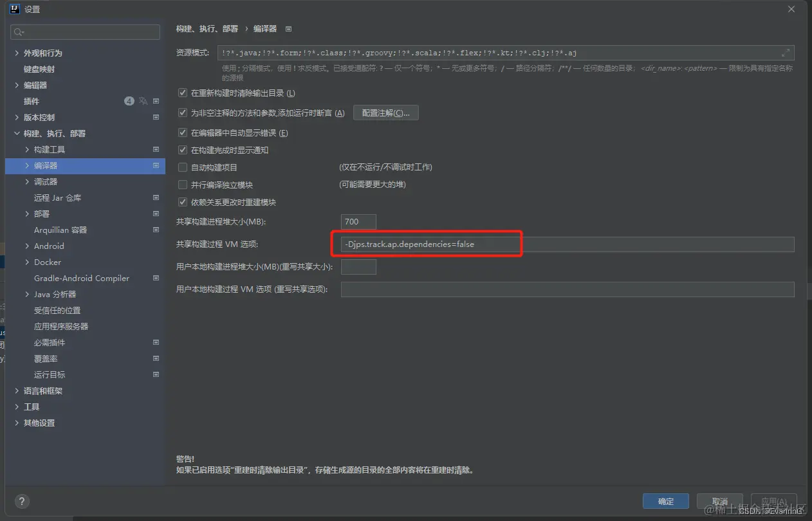Collapse the 构建、执行、部署 tree node
The image size is (812, 521).
click(17, 133)
